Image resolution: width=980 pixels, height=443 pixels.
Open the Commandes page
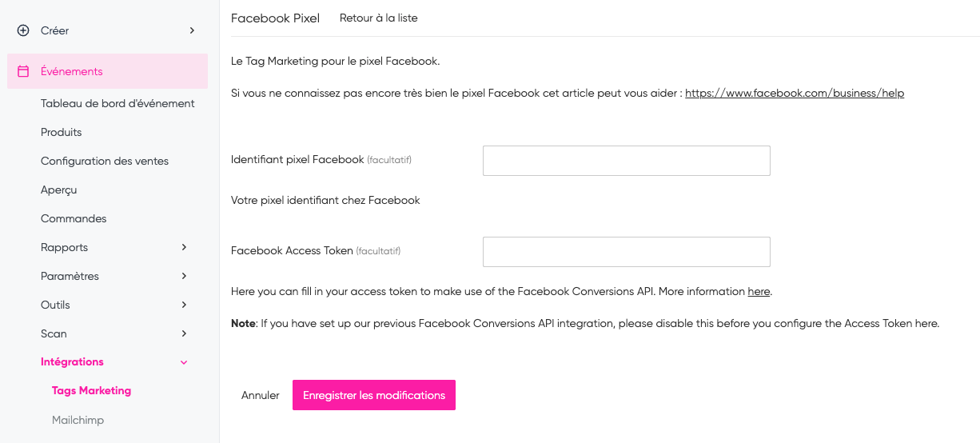coord(74,218)
